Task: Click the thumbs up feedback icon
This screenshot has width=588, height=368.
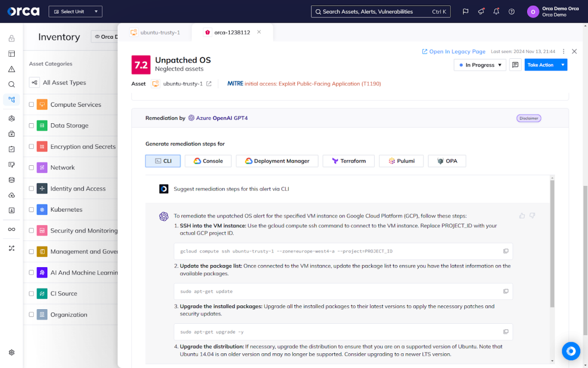Action: [522, 216]
